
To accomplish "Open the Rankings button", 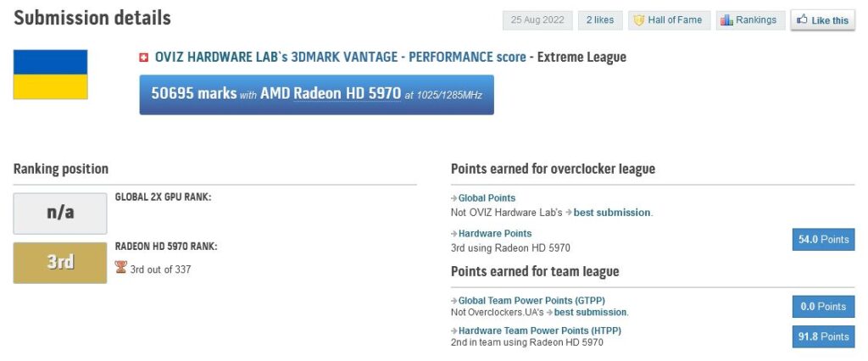I will [x=751, y=20].
